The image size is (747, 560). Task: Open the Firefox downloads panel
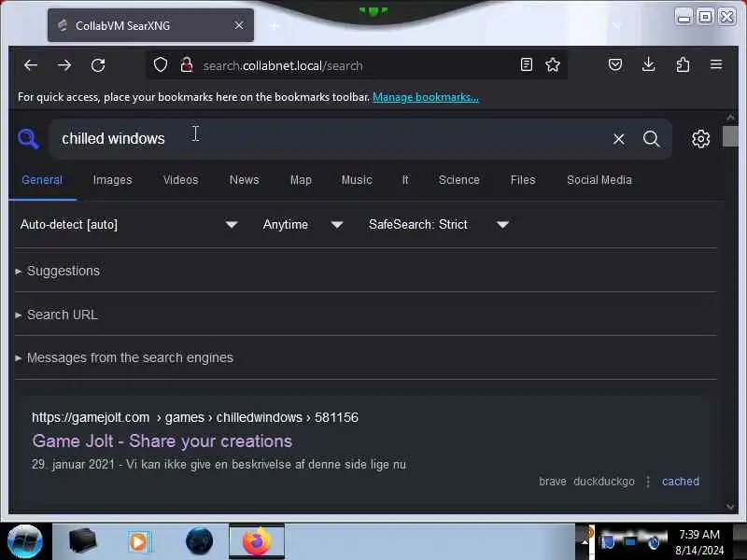(649, 64)
